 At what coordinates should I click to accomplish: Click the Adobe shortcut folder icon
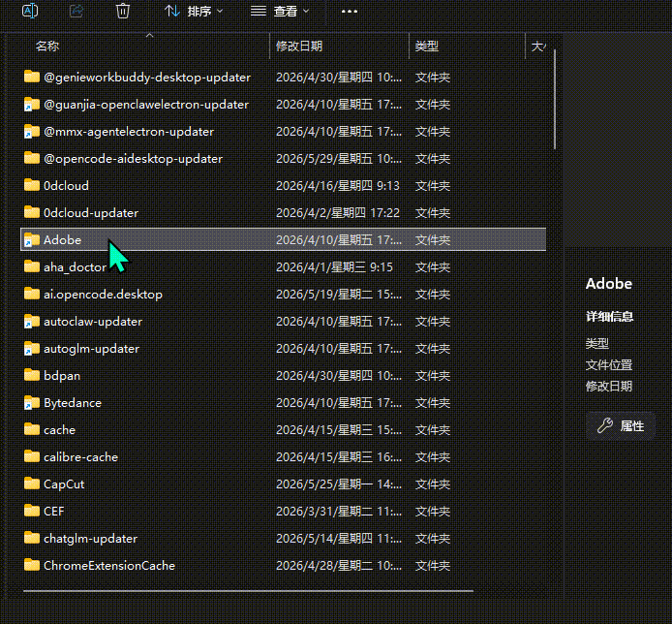coord(32,239)
